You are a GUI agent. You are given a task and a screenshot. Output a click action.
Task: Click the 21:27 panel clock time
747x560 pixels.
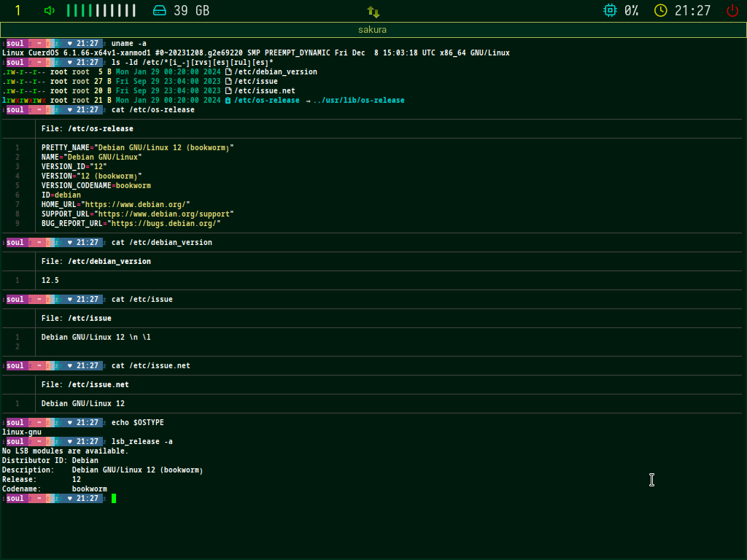click(x=692, y=10)
